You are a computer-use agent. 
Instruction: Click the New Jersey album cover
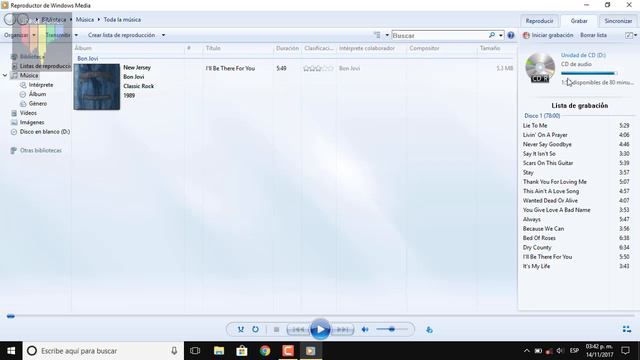coord(97,87)
